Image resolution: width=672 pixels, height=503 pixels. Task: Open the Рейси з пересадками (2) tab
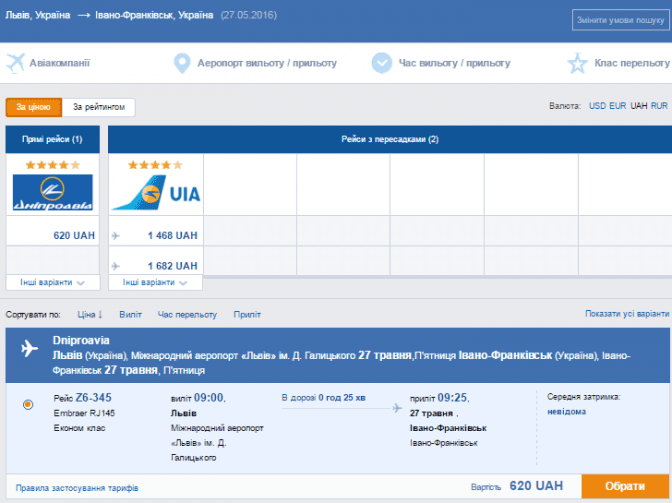click(389, 139)
